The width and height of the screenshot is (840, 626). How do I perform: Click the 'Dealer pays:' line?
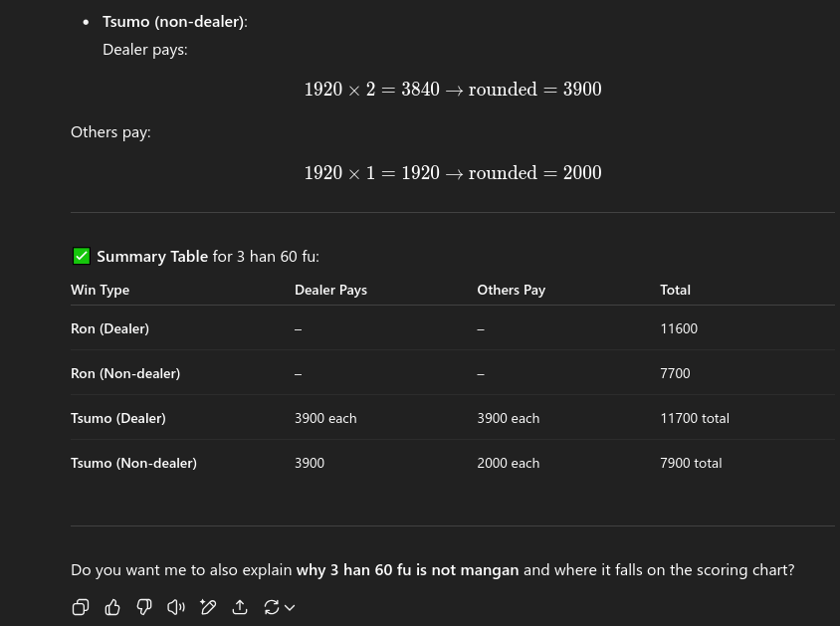point(144,50)
